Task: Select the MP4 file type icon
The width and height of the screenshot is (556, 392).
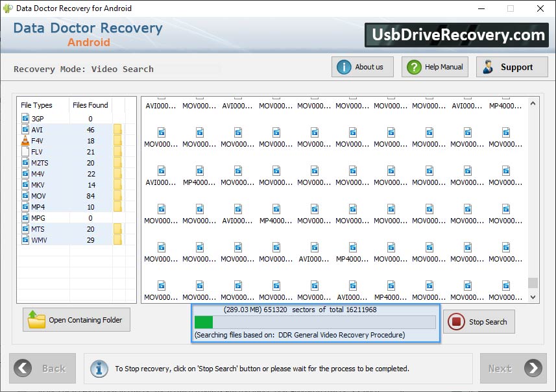Action: [25, 206]
